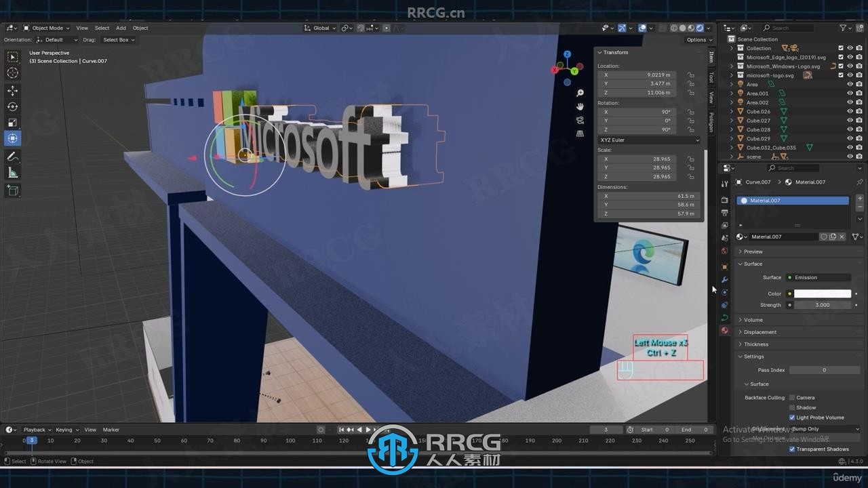Open the Select menu
This screenshot has width=868, height=488.
coord(102,28)
